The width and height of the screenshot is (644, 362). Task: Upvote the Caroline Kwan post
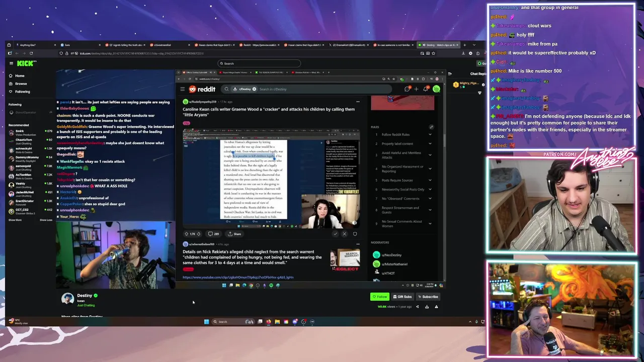point(187,234)
